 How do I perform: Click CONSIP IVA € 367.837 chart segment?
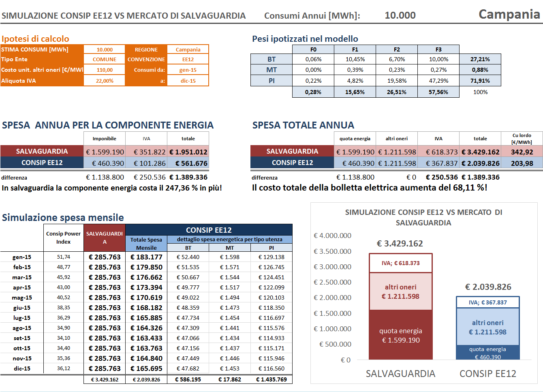[x=488, y=302]
